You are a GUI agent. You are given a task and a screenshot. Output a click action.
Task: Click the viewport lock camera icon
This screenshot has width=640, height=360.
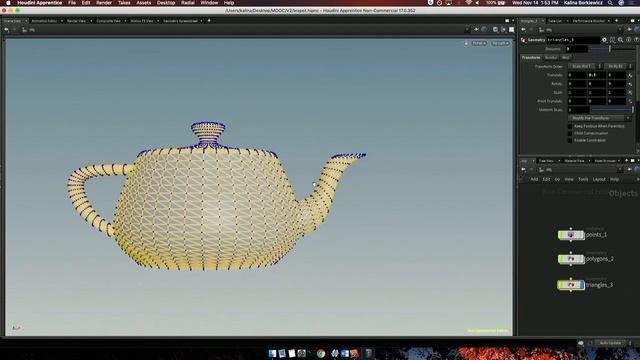[x=466, y=43]
